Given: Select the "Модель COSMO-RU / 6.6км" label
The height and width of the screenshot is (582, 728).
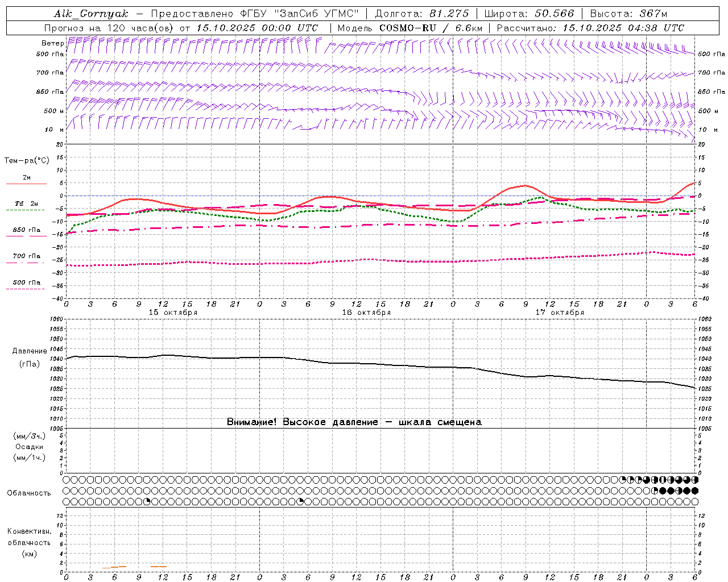Looking at the screenshot, I should [410, 28].
